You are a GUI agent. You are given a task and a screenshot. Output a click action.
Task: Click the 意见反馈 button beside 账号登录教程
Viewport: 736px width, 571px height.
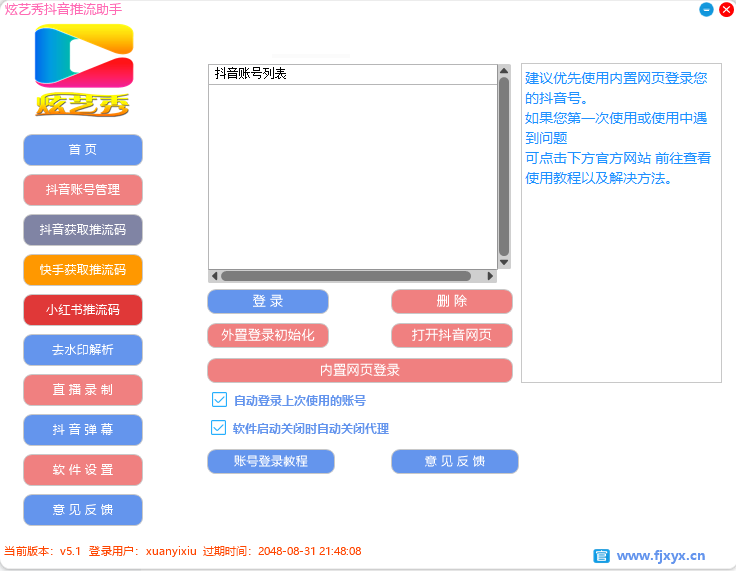pos(455,462)
